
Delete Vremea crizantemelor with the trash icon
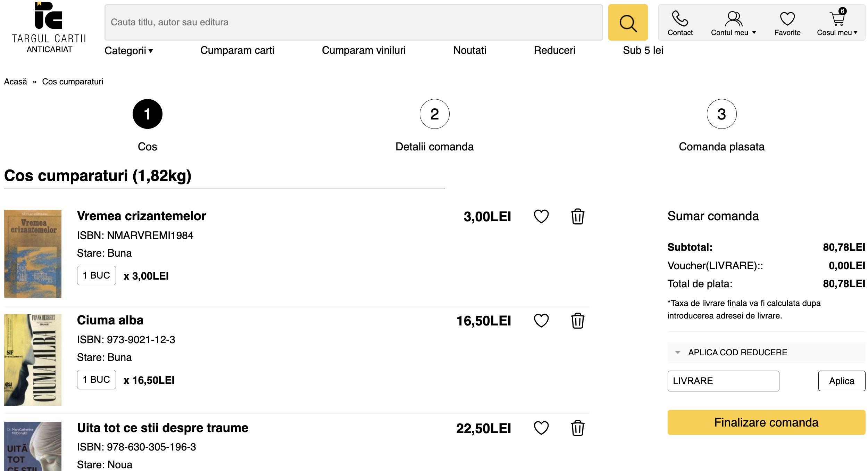[x=577, y=217]
